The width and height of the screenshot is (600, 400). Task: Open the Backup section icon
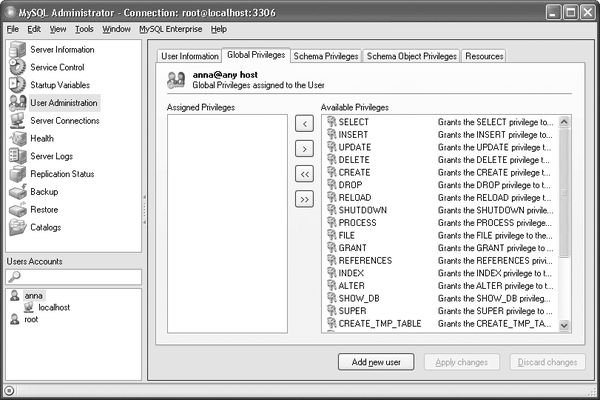point(17,192)
